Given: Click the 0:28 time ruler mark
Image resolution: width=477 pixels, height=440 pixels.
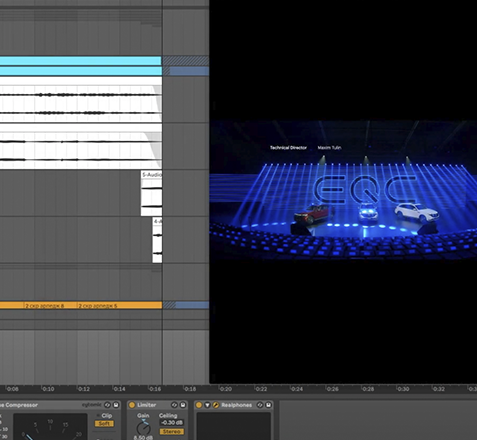Looking at the screenshot, I should tap(368, 389).
